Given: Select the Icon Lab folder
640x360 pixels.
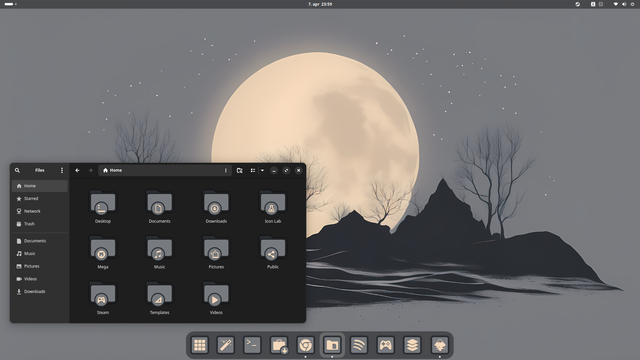Looking at the screenshot, I should (x=273, y=207).
